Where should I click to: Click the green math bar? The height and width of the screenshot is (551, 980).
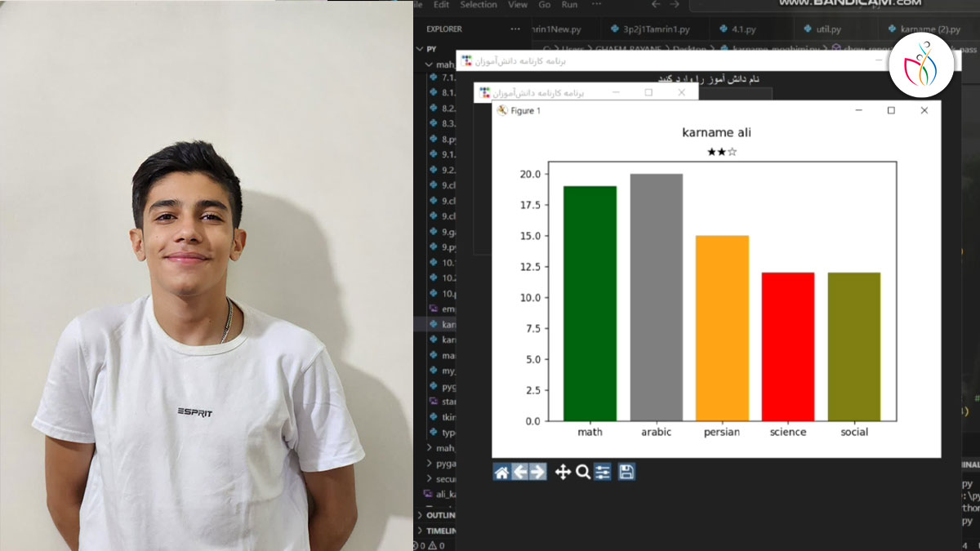(590, 303)
